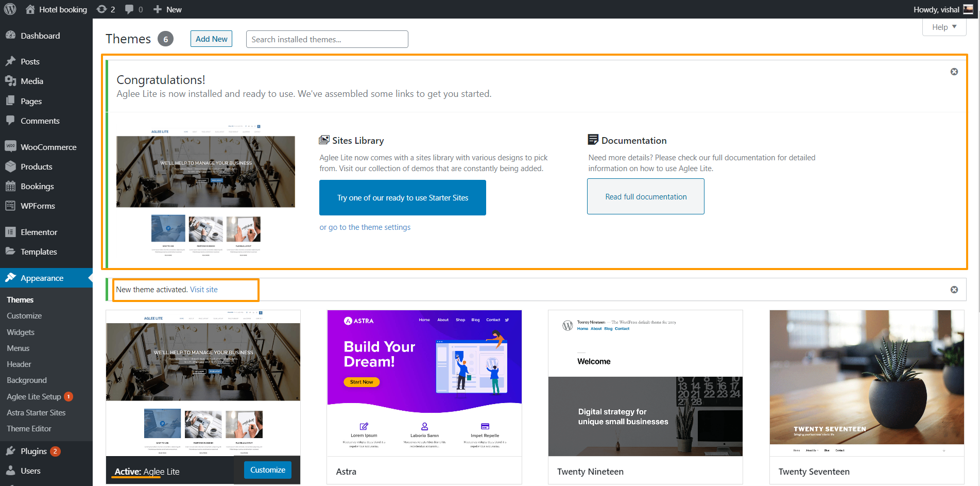The width and height of the screenshot is (980, 486).
Task: Click the Visit site link
Action: [x=204, y=290]
